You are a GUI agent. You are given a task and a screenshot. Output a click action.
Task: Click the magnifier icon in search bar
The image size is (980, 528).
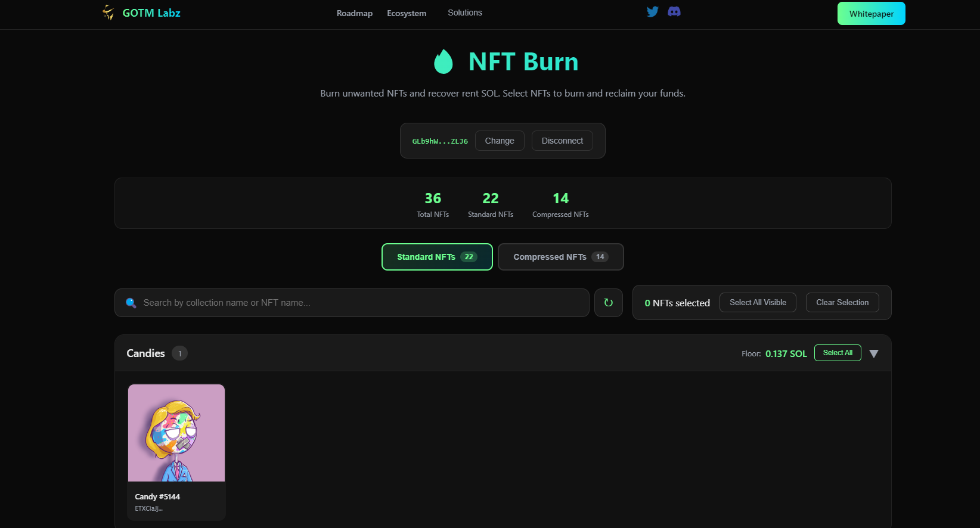tap(131, 303)
